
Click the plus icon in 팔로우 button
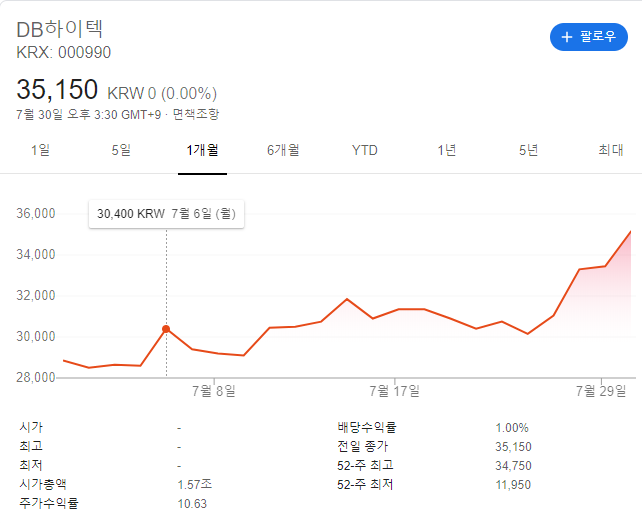click(x=567, y=37)
